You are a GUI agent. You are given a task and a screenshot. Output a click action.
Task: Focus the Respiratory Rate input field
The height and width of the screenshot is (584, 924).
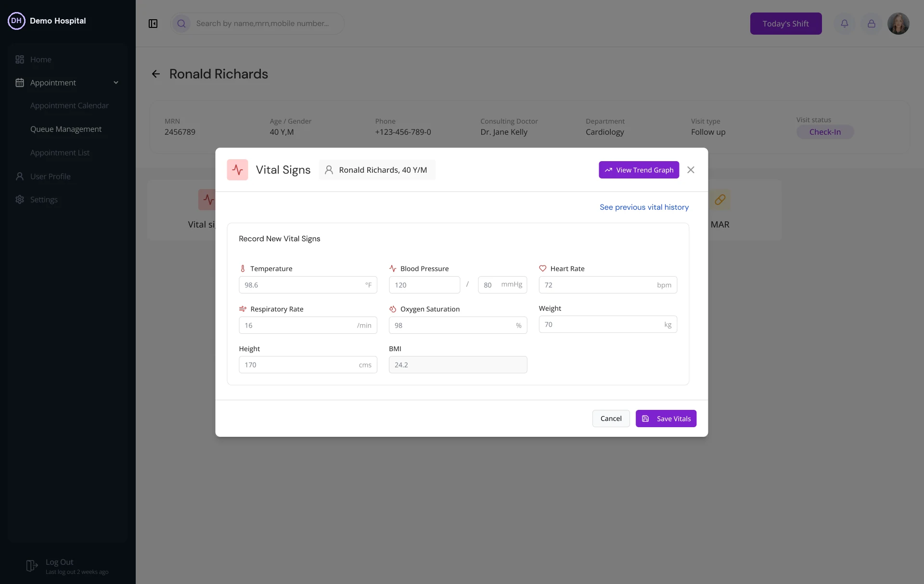point(308,325)
